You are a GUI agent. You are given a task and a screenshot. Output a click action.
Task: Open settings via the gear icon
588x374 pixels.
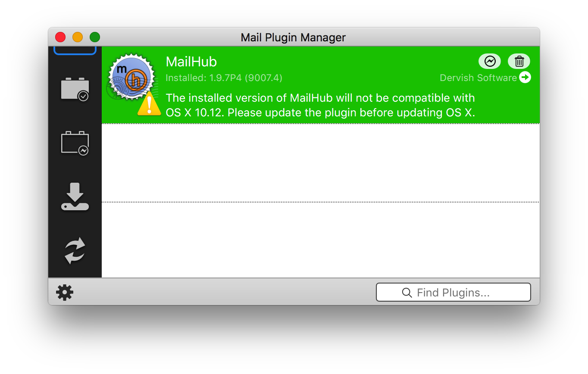(x=65, y=293)
